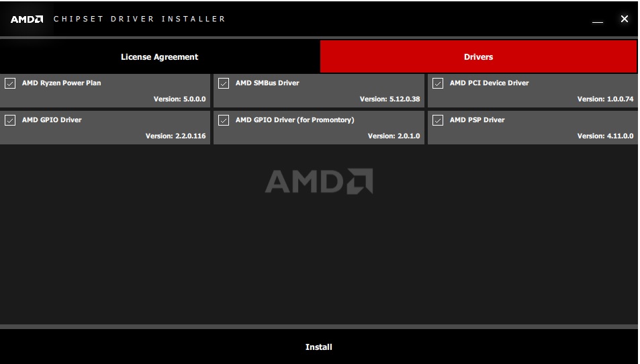Click the GPIO Driver (for Promontory) label
This screenshot has height=364, width=640.
point(295,120)
